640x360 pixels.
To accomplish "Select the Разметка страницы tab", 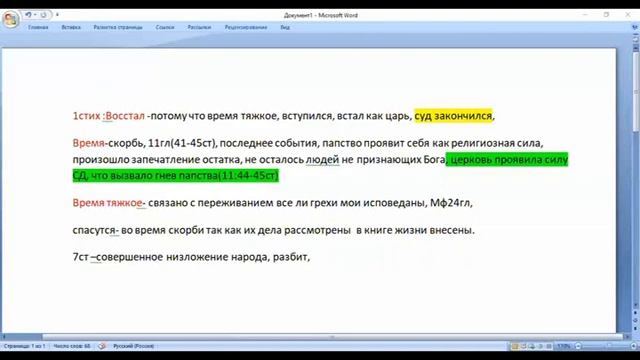I will tap(118, 27).
